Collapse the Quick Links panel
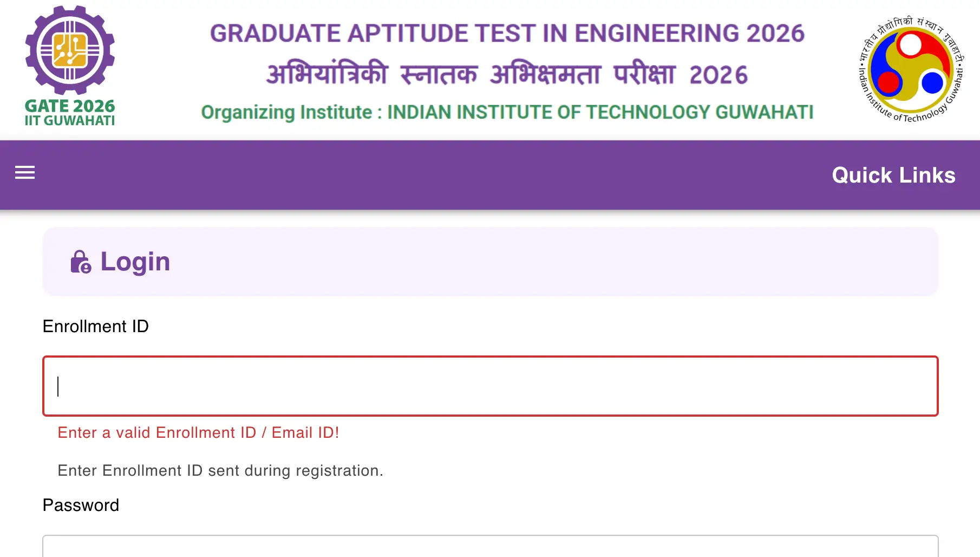The height and width of the screenshot is (557, 980). (x=893, y=174)
